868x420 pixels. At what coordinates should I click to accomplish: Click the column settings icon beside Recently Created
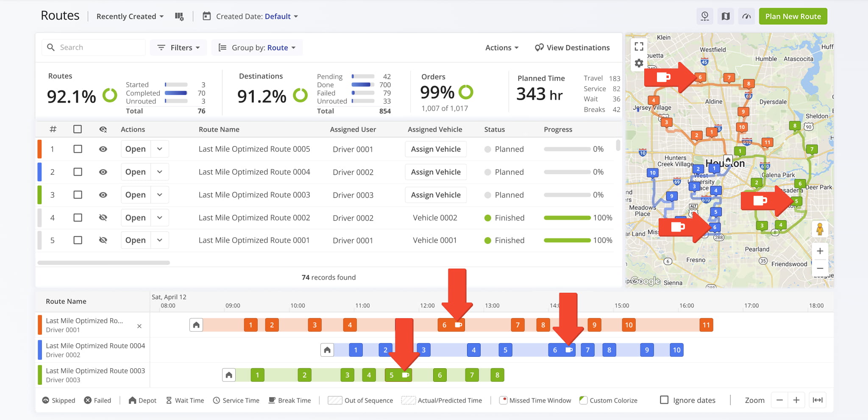[179, 17]
